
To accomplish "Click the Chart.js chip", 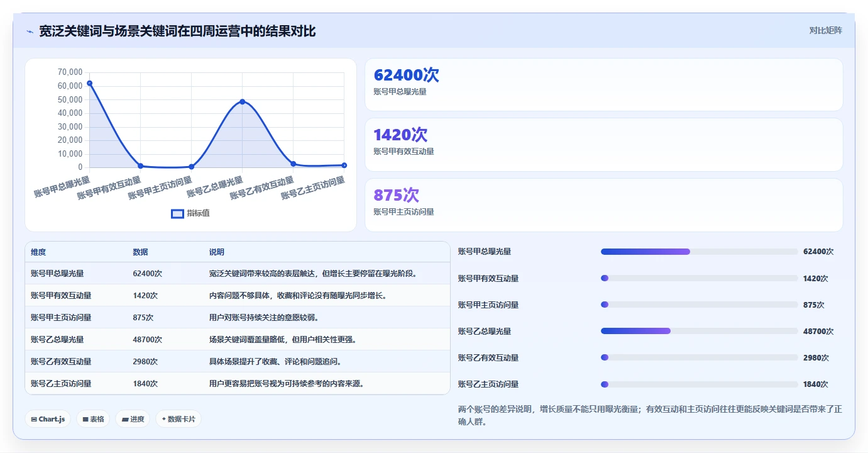I will pos(48,419).
